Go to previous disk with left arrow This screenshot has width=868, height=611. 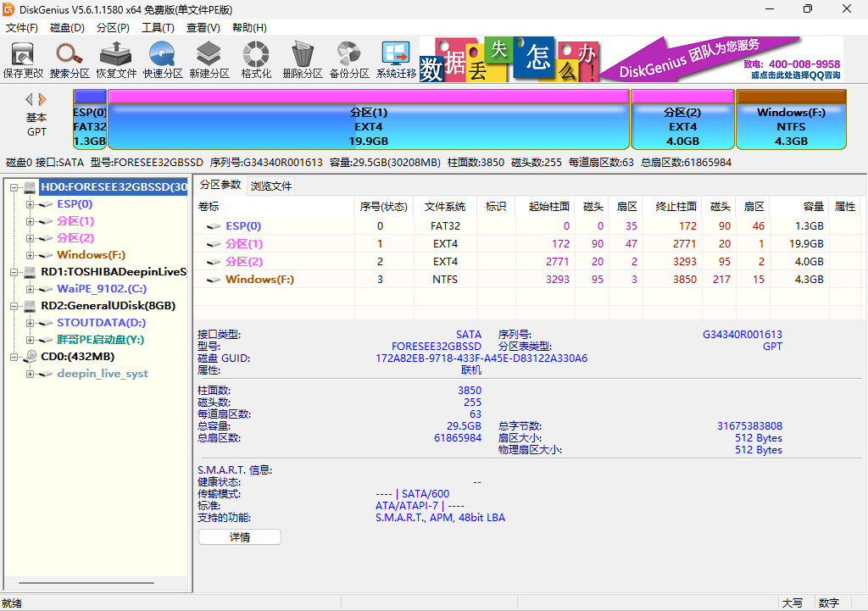coord(30,99)
